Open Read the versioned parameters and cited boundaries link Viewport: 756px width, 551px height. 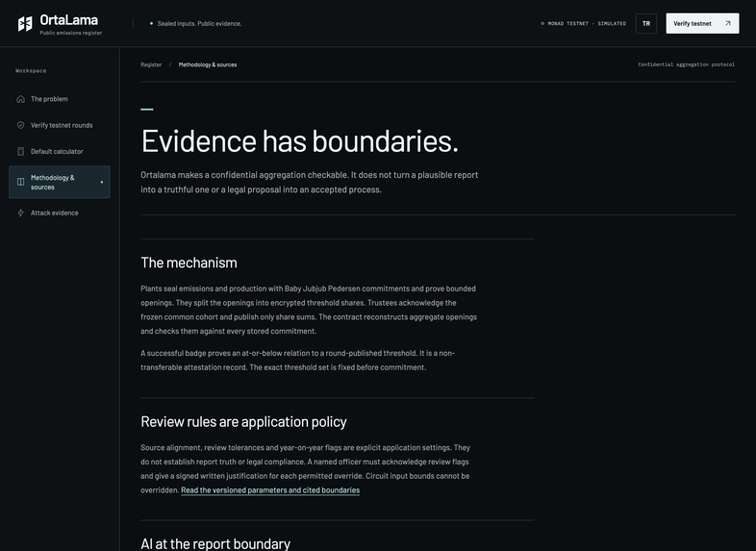click(270, 490)
